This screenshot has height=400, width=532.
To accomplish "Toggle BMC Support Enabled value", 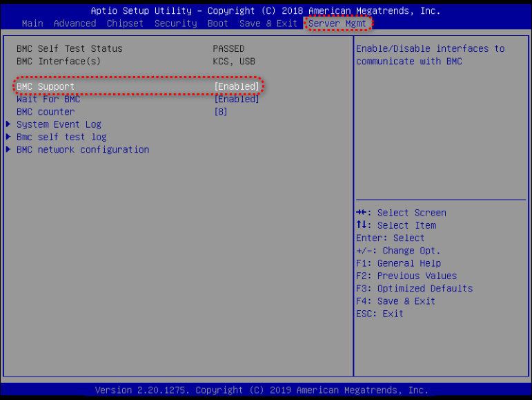I will (x=237, y=86).
